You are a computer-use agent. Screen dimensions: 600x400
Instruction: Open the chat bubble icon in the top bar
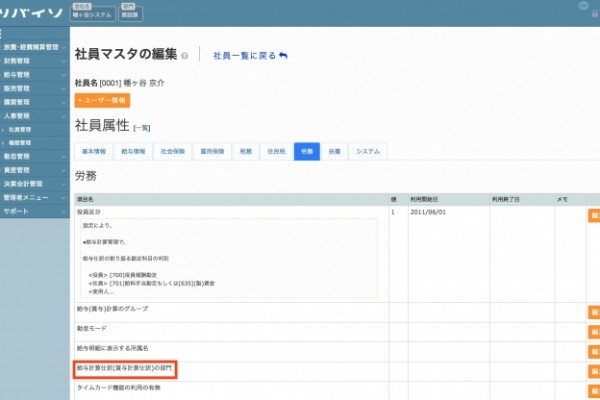583,5
